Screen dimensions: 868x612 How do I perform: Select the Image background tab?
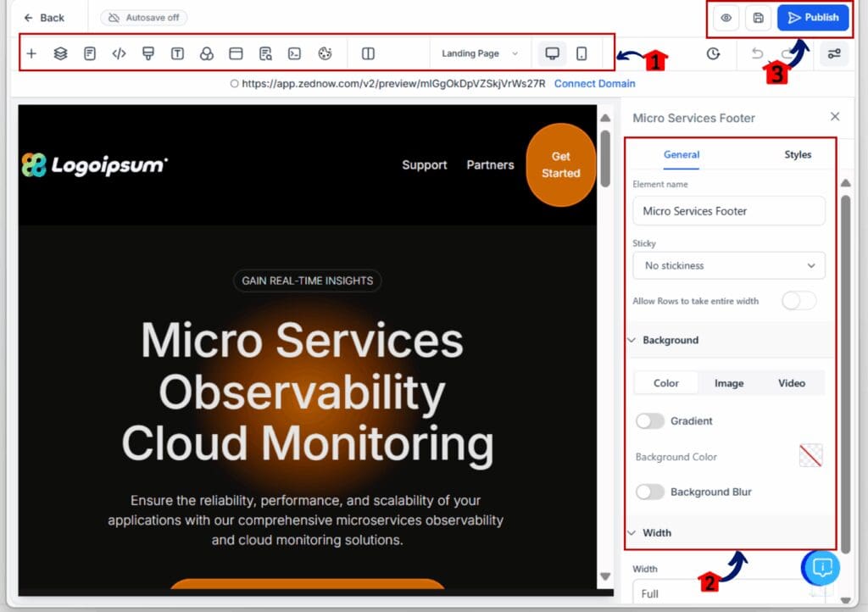(x=728, y=383)
